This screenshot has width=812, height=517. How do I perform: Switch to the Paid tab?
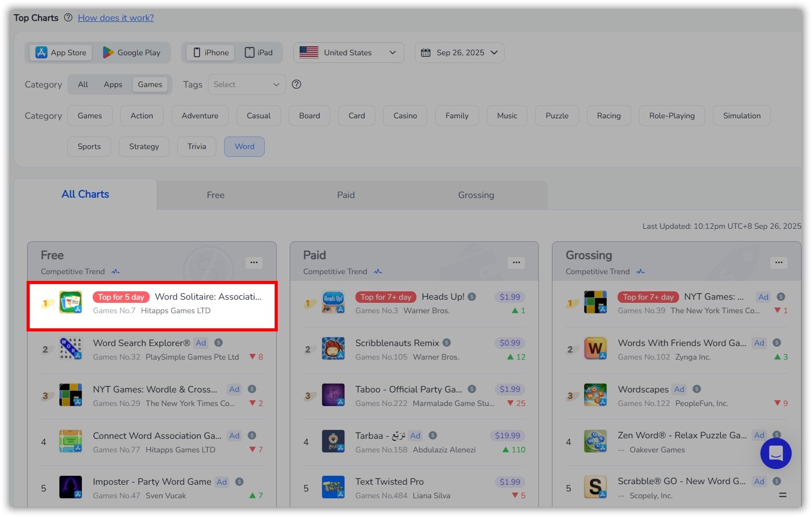pos(346,195)
